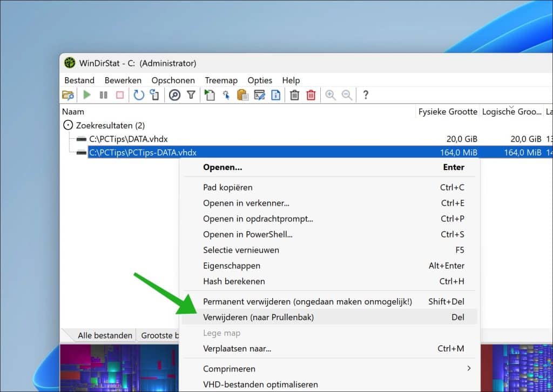Open the Opschonen menu
The image size is (553, 392).
click(173, 80)
